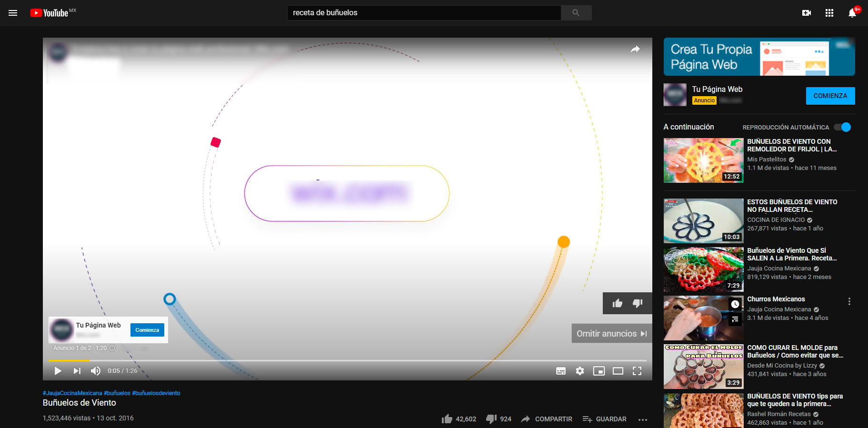
Task: Skip to the next video
Action: 77,371
